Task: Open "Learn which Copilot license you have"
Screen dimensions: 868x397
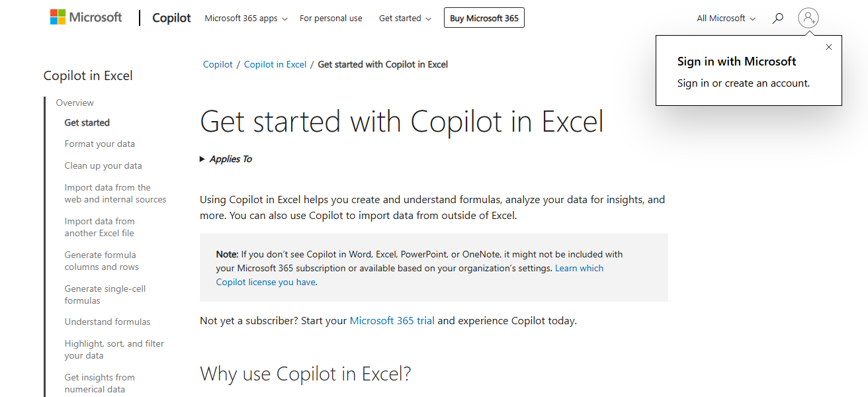Action: coord(579,268)
